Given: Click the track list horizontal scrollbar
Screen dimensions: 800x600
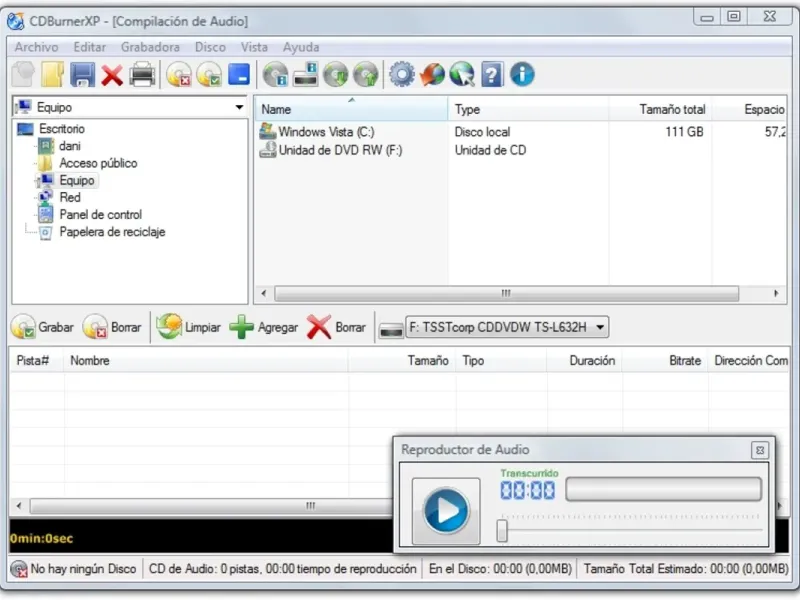Looking at the screenshot, I should (211, 506).
